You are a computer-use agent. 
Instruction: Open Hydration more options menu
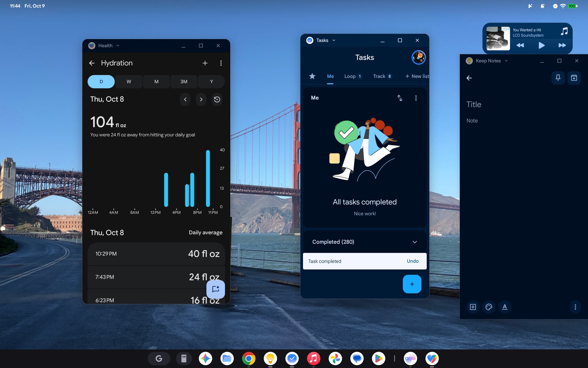pyautogui.click(x=221, y=63)
